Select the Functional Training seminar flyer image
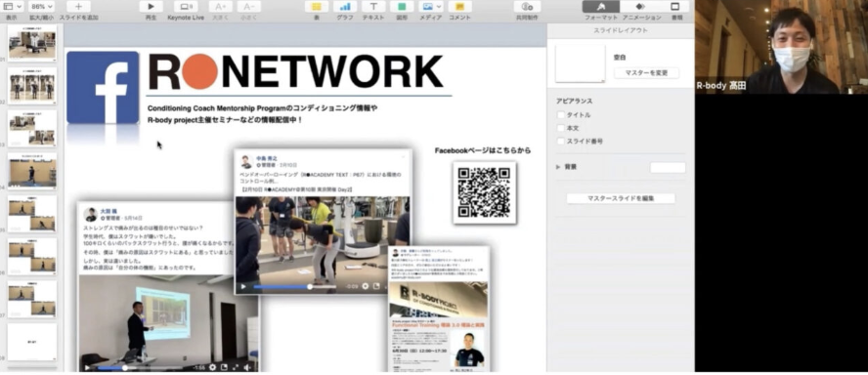The image size is (868, 375). click(x=439, y=310)
